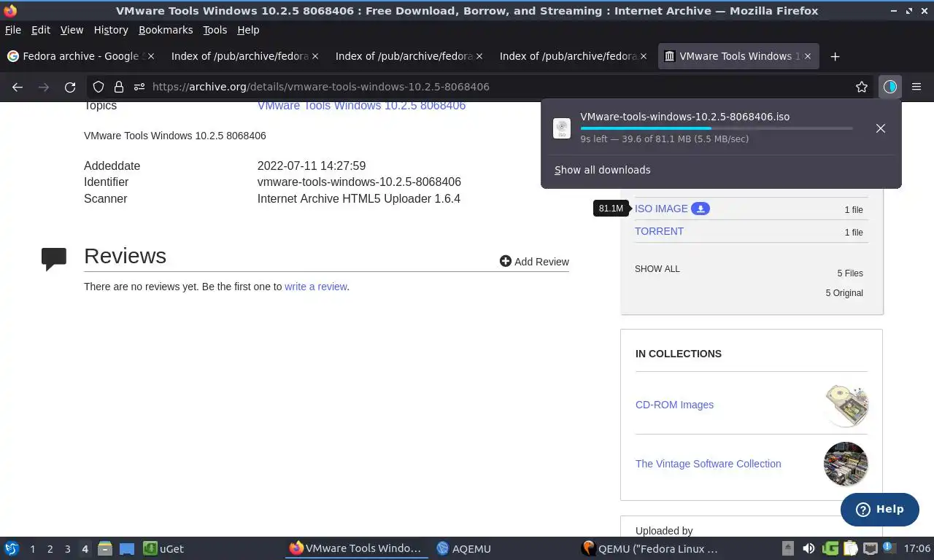Click the Add Review plus icon
This screenshot has height=560, width=934.
(x=506, y=261)
